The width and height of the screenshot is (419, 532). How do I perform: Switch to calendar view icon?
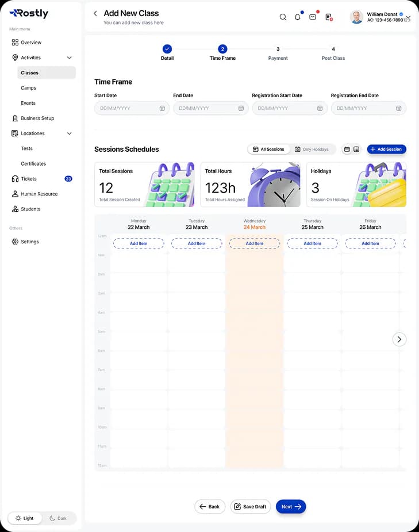347,150
